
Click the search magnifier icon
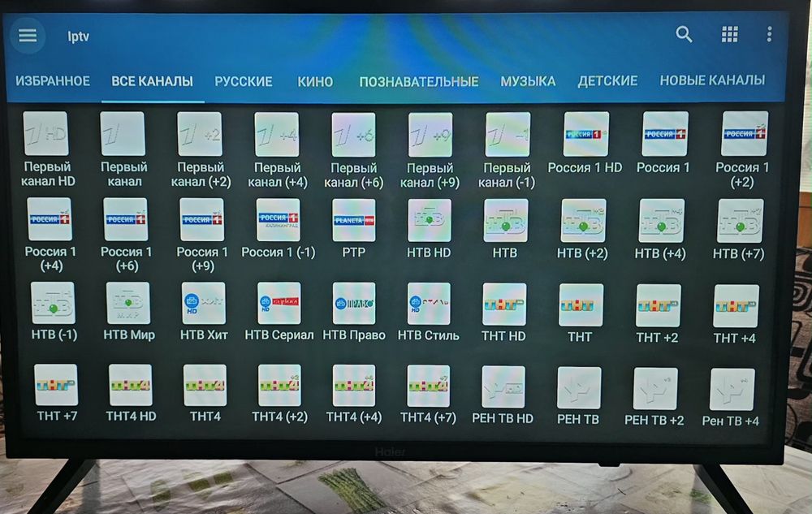(684, 34)
